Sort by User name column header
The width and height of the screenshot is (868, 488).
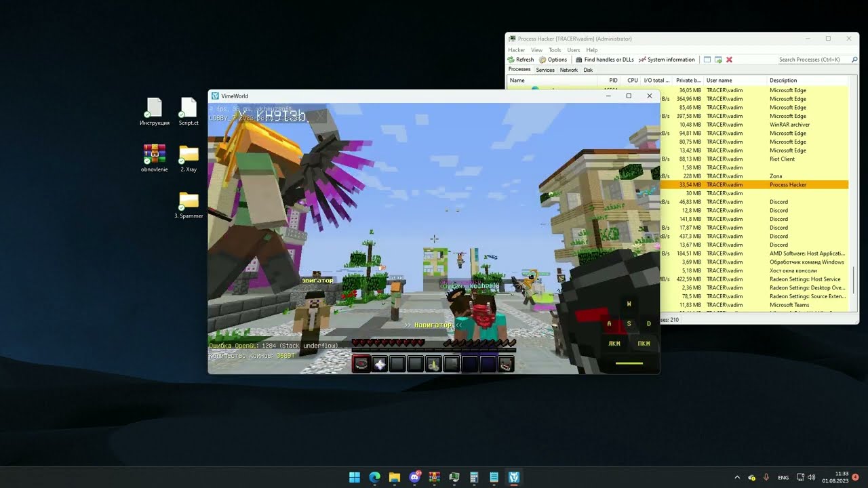(736, 81)
